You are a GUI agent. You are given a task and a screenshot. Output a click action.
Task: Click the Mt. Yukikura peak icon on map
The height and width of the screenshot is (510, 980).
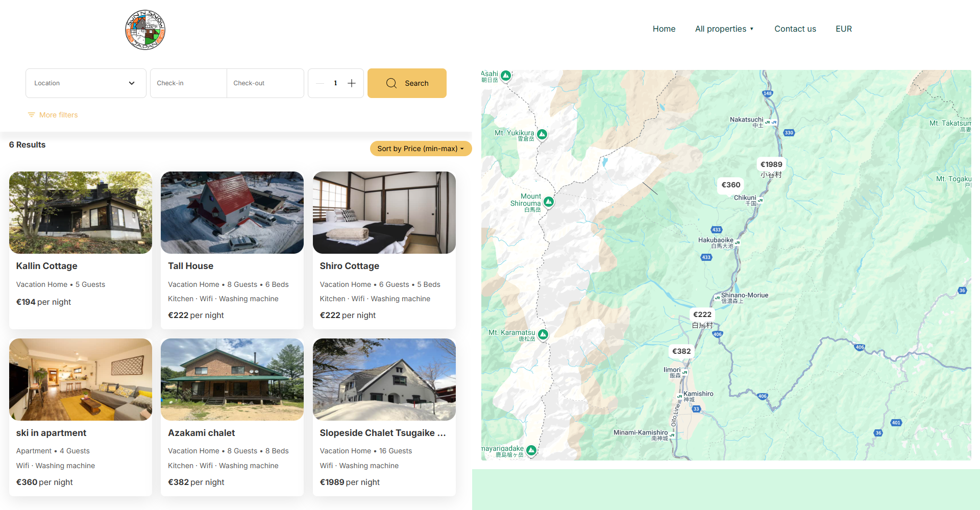pos(542,134)
